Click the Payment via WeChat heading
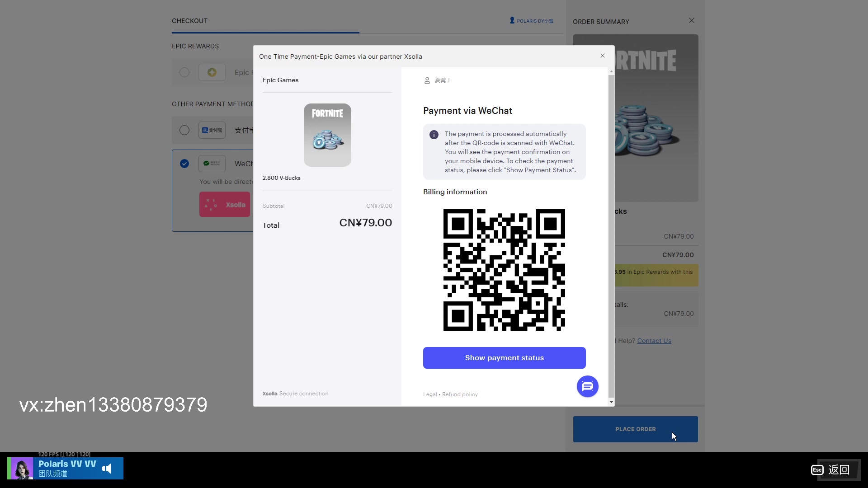868x488 pixels. click(x=467, y=111)
